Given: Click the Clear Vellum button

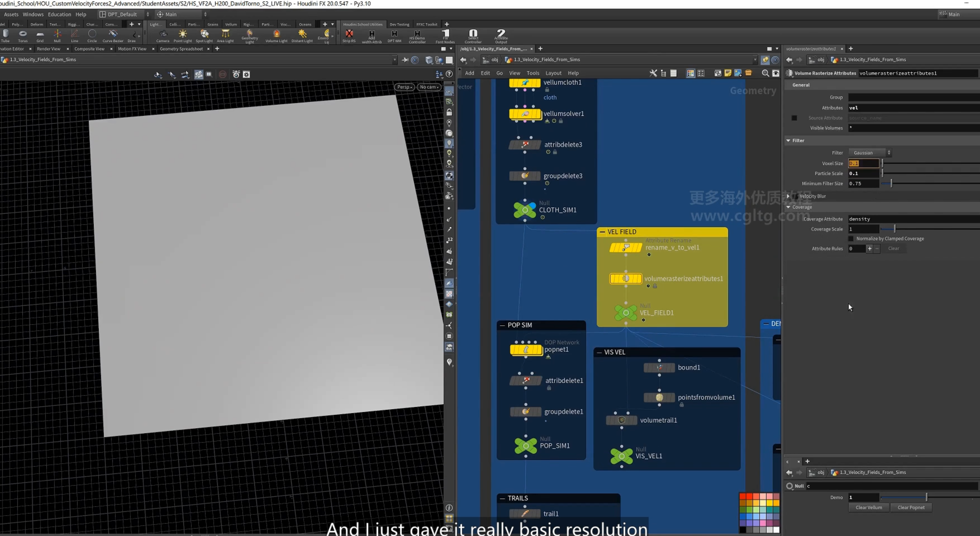Looking at the screenshot, I should (869, 507).
